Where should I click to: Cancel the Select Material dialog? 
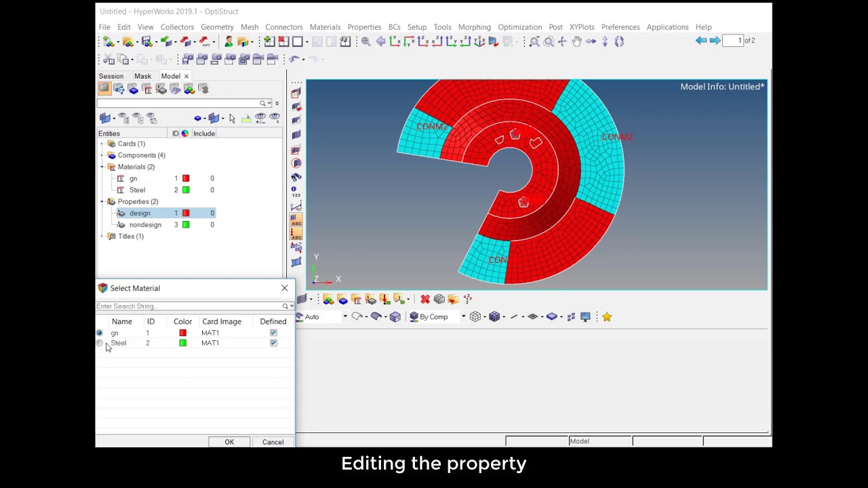pyautogui.click(x=273, y=442)
